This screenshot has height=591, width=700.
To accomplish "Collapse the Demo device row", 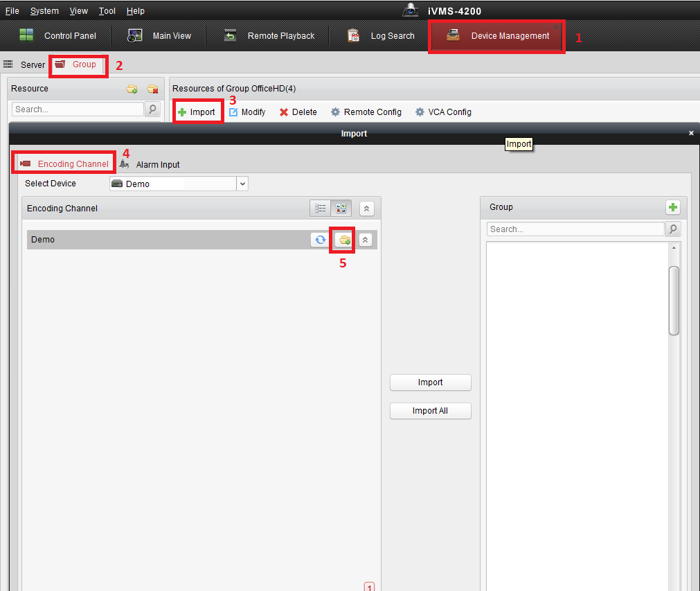I will (x=366, y=240).
